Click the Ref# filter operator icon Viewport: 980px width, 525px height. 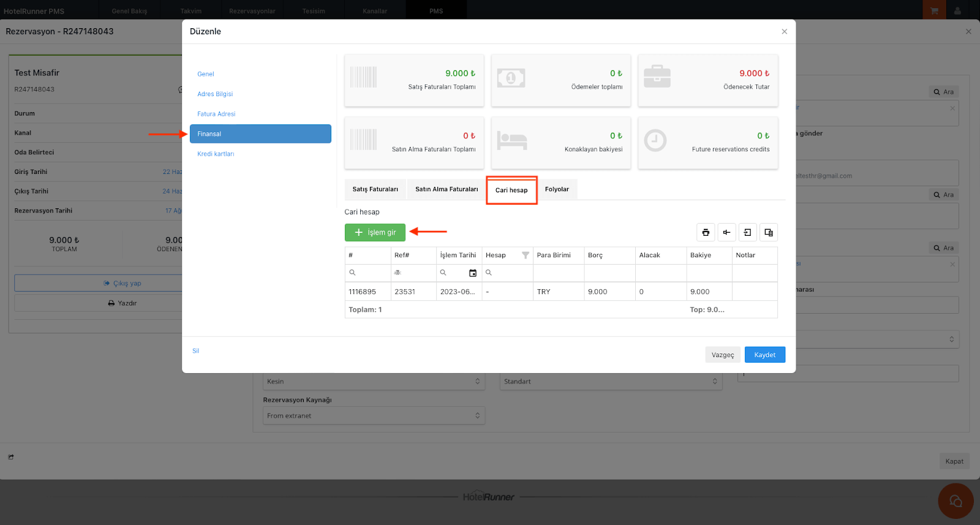pos(398,273)
